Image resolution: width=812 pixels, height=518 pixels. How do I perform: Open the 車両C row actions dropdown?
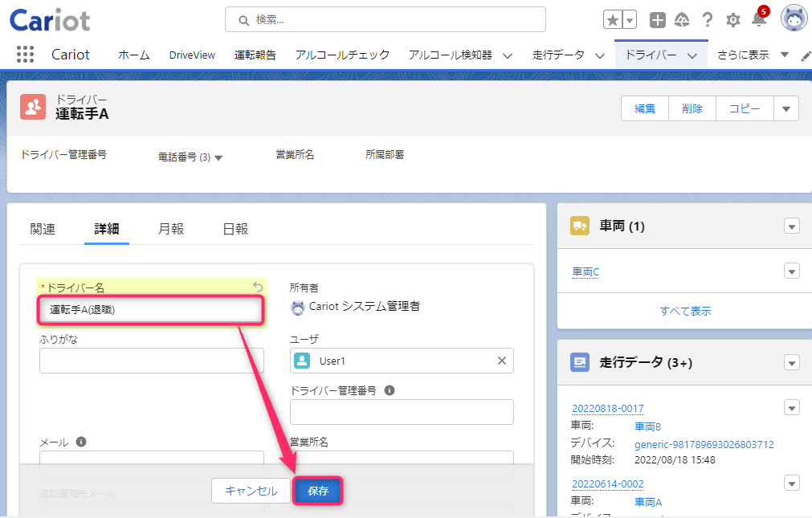click(792, 271)
